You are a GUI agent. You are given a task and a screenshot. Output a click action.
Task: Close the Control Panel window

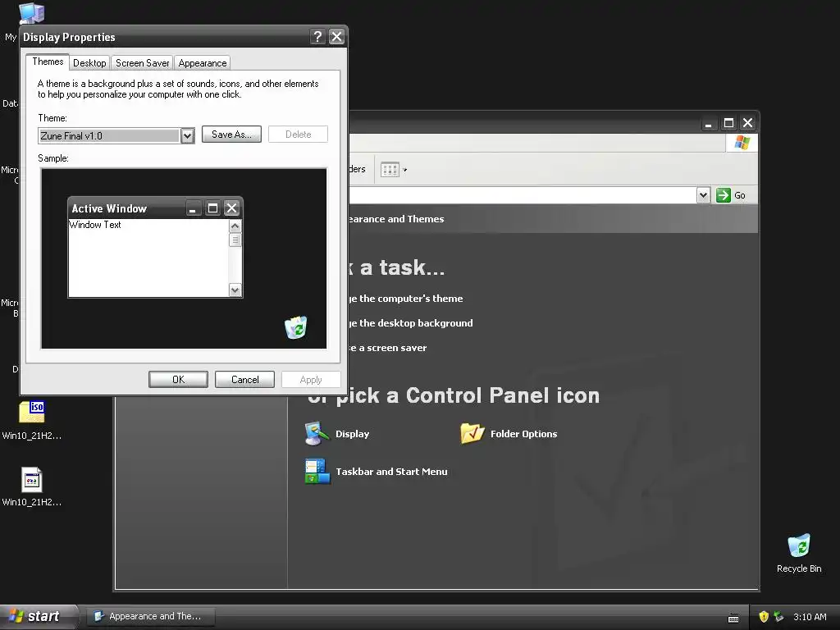[748, 123]
